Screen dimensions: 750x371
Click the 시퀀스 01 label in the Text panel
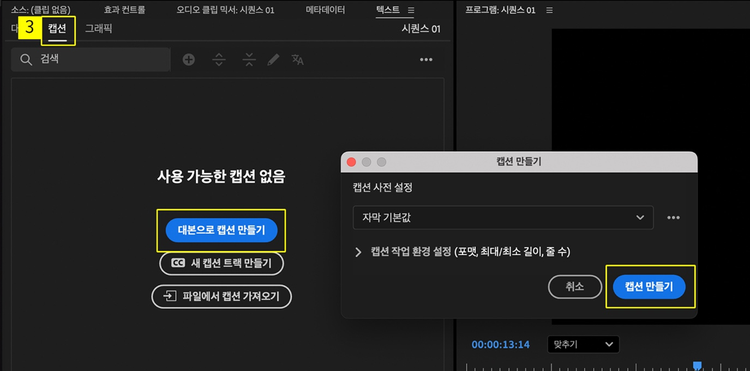click(x=421, y=29)
